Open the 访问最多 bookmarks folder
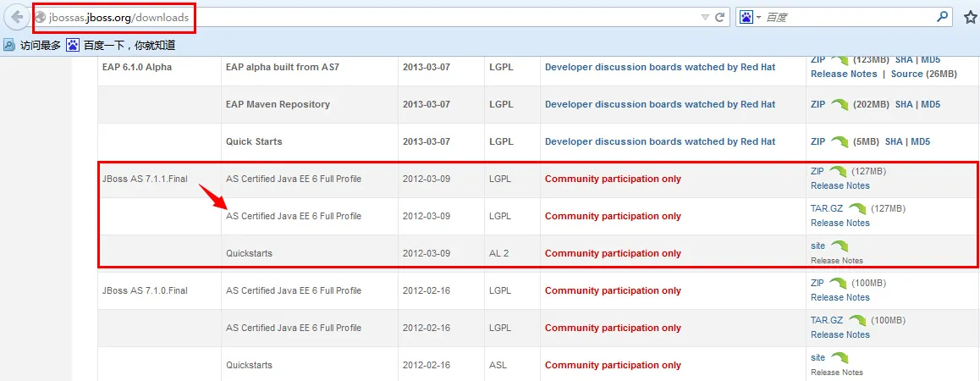Image resolution: width=980 pixels, height=381 pixels. pyautogui.click(x=32, y=45)
